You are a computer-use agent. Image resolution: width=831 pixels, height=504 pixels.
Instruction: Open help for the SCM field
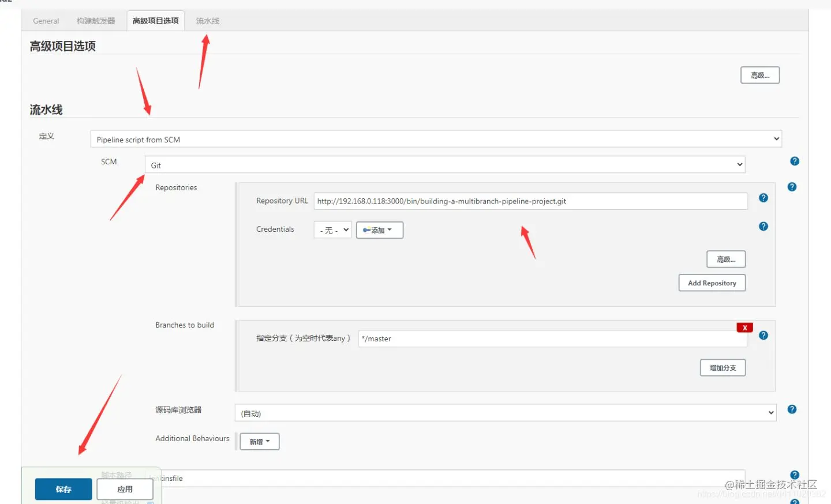pyautogui.click(x=795, y=161)
